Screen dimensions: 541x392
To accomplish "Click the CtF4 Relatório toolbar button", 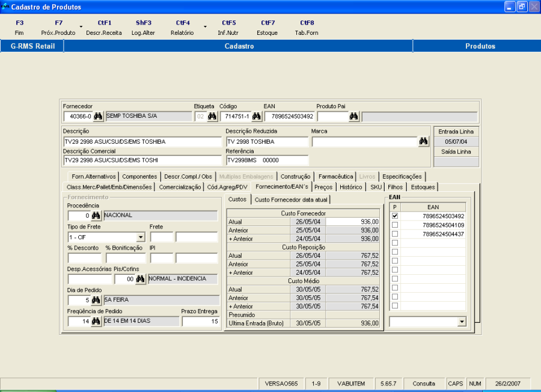I will 182,28.
